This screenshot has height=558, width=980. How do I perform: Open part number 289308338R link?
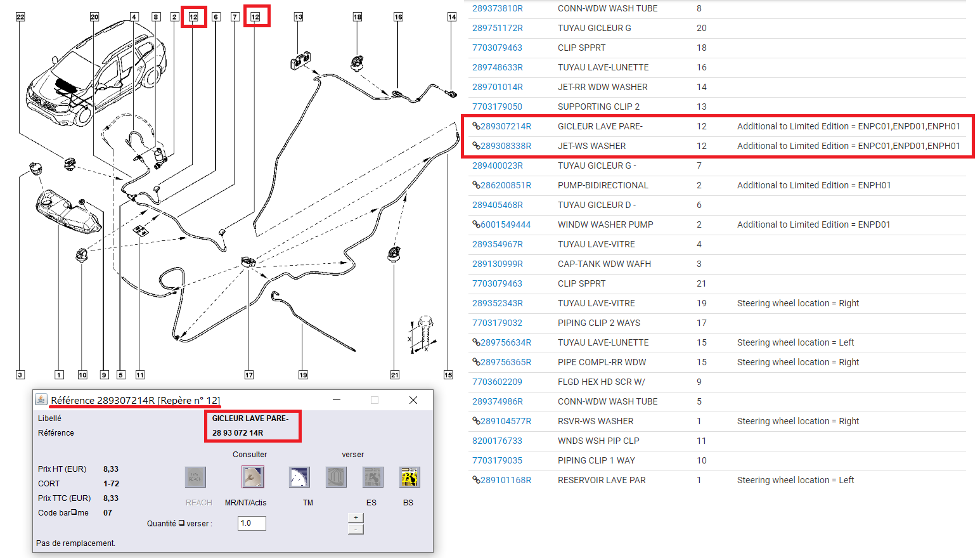coord(505,146)
